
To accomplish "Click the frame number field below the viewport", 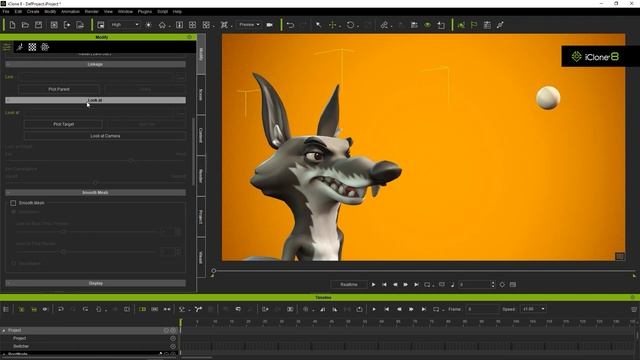I will [x=476, y=284].
